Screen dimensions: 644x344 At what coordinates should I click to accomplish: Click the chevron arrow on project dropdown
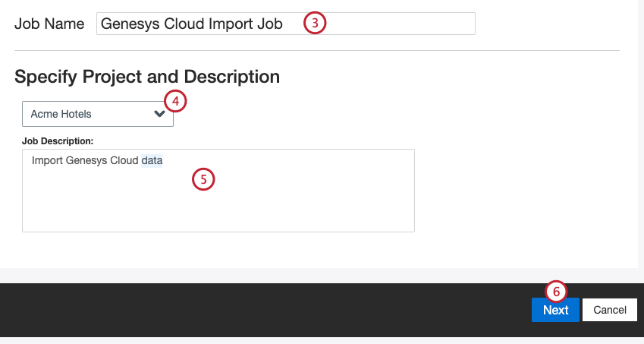click(x=159, y=114)
